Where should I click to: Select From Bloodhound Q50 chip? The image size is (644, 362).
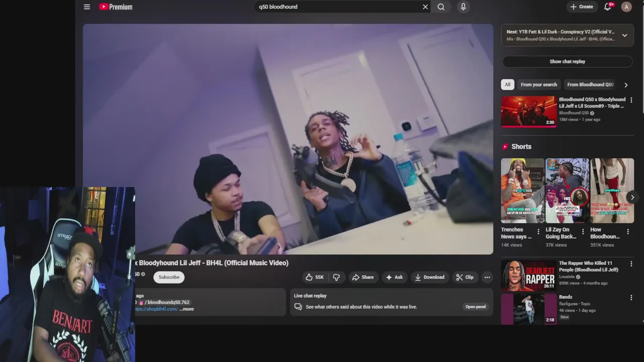[x=590, y=84]
